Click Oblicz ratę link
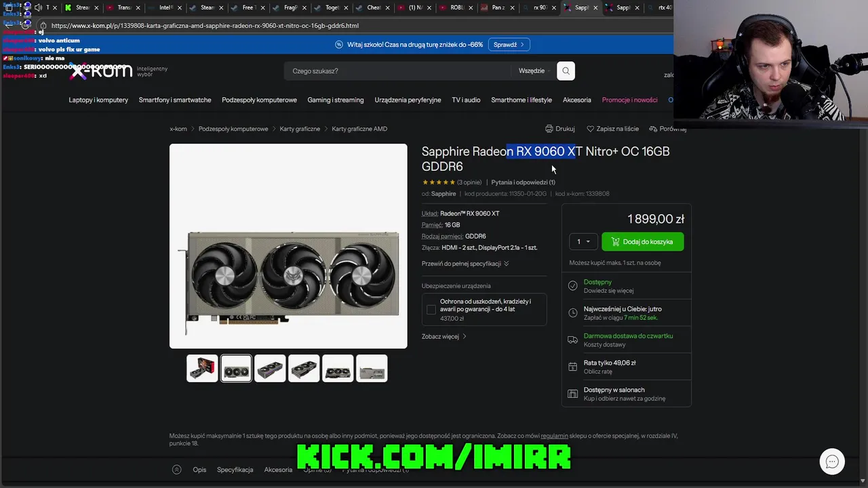 point(598,371)
